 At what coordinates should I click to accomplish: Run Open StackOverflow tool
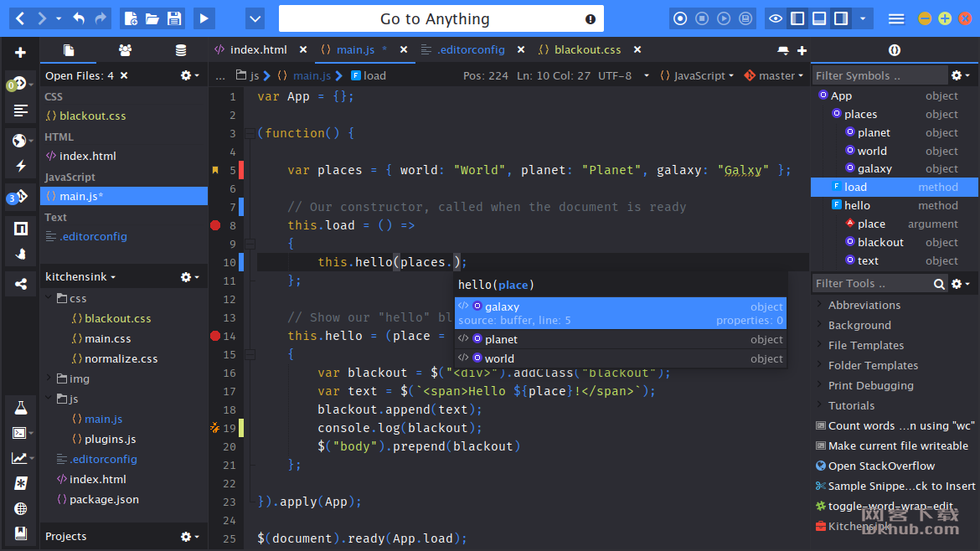click(881, 466)
